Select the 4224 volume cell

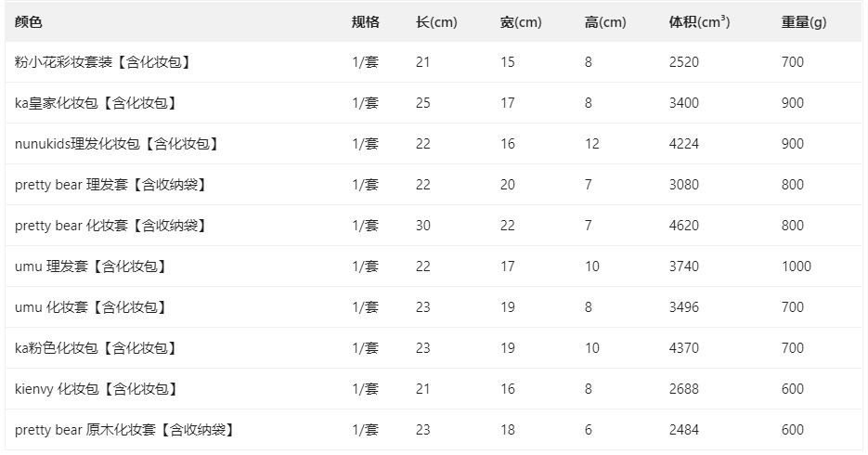click(683, 144)
